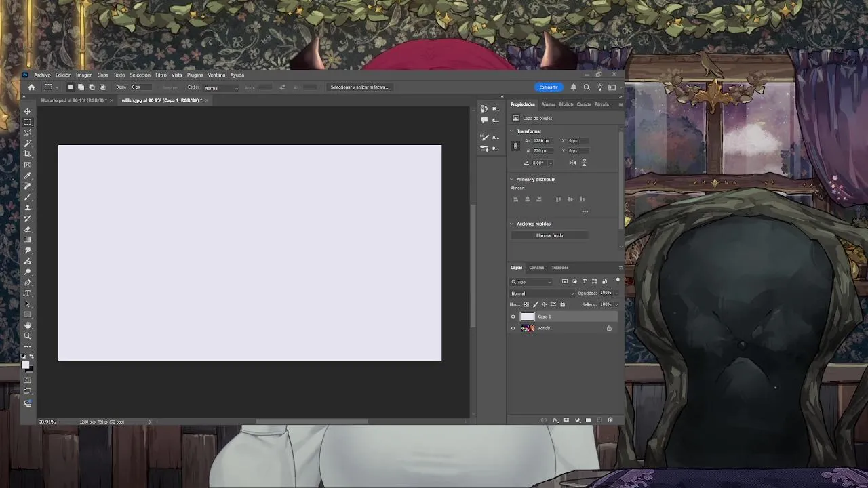The width and height of the screenshot is (868, 488).
Task: Click the more options ellipsis in Alinear
Action: (585, 211)
